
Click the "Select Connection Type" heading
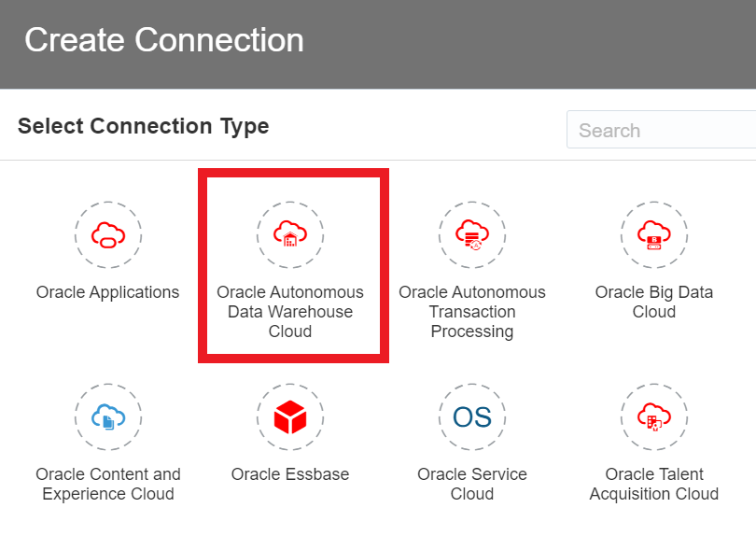pyautogui.click(x=144, y=126)
